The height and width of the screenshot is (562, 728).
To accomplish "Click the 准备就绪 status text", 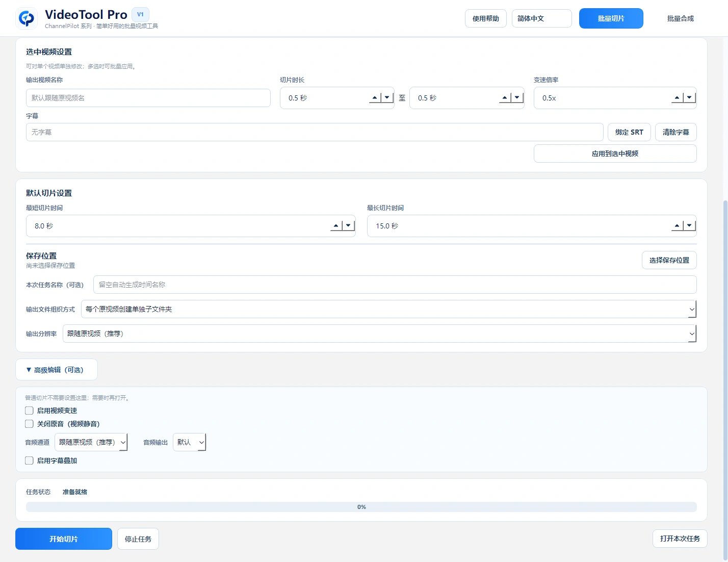I will point(75,492).
